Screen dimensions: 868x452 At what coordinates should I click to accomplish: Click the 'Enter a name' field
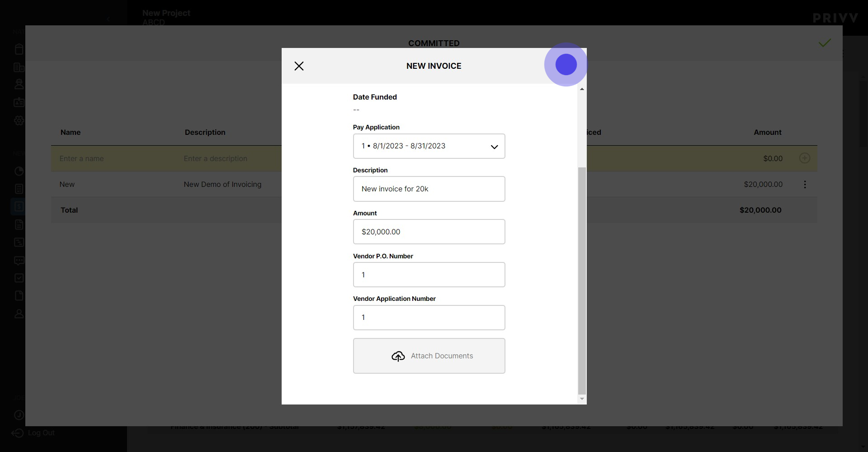pos(81,159)
